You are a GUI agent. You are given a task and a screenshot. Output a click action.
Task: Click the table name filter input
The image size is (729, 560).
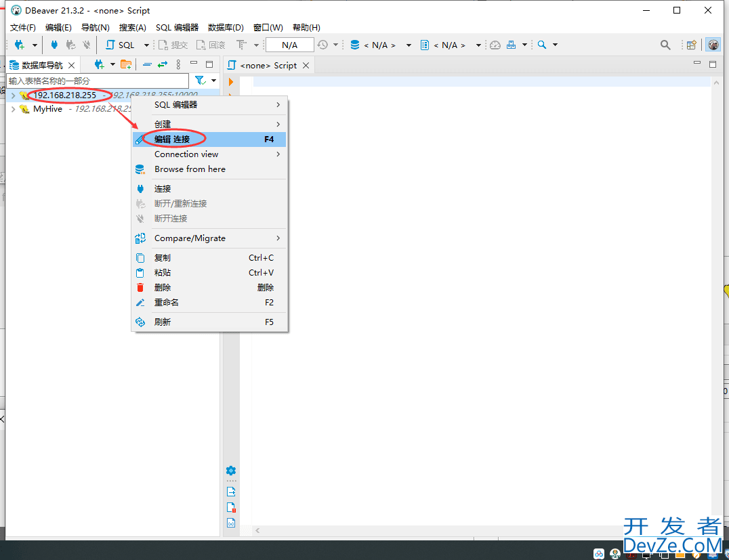98,81
